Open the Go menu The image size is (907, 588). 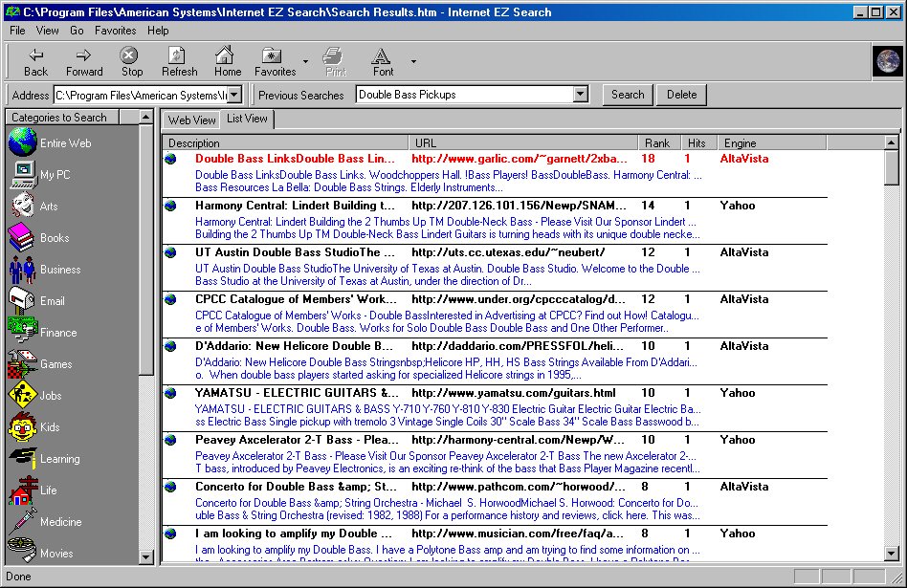pos(77,31)
